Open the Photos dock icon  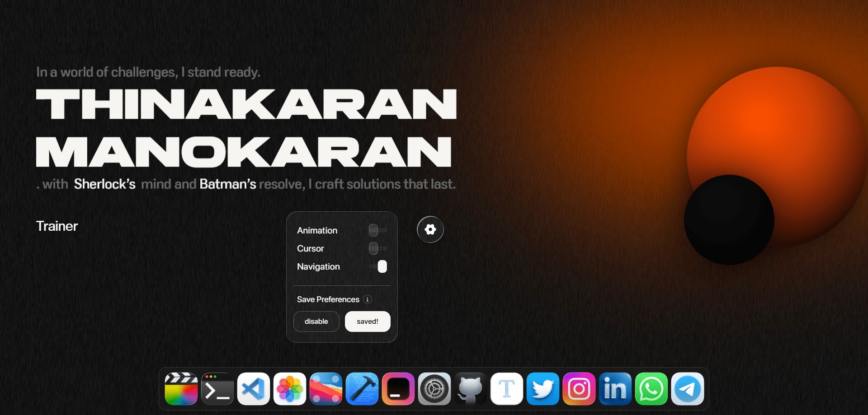(290, 389)
